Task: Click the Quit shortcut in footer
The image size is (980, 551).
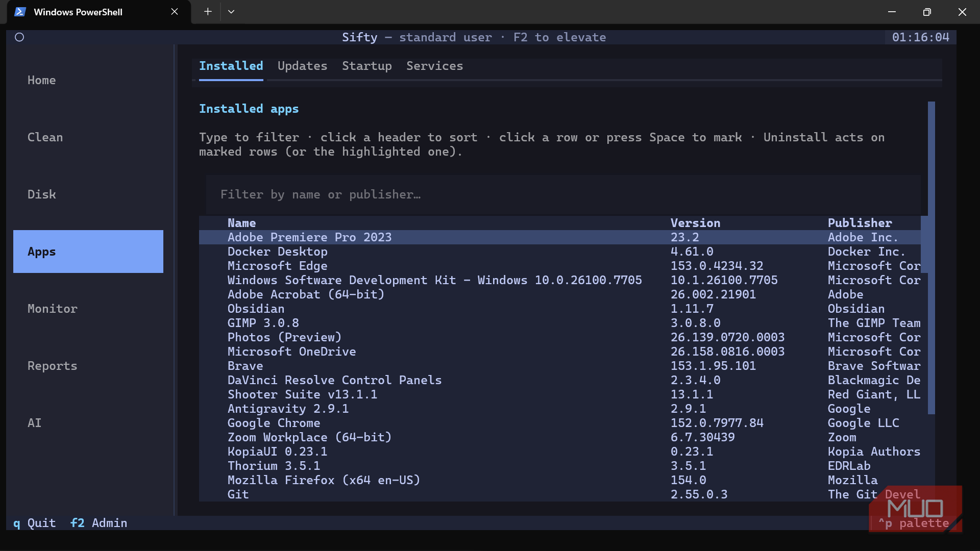Action: 34,523
